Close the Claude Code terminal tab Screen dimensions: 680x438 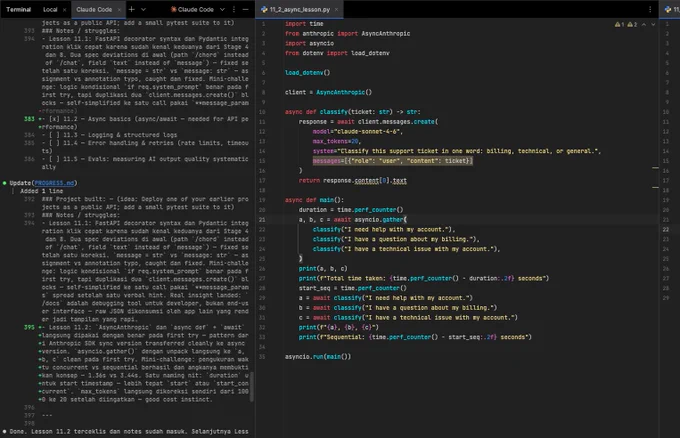point(119,10)
